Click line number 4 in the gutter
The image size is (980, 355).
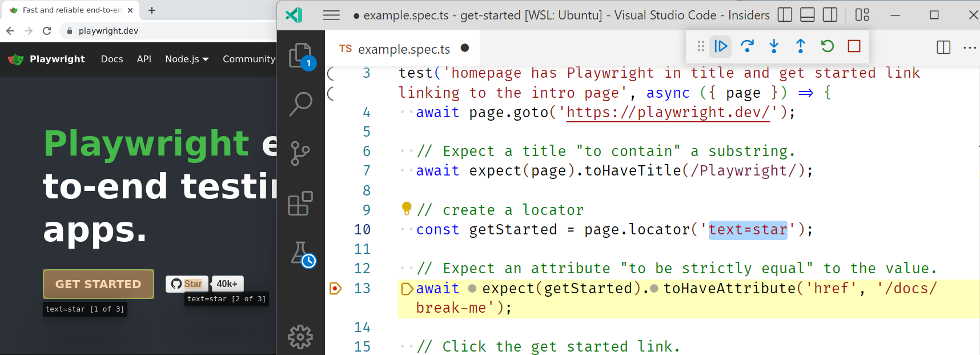tap(367, 113)
